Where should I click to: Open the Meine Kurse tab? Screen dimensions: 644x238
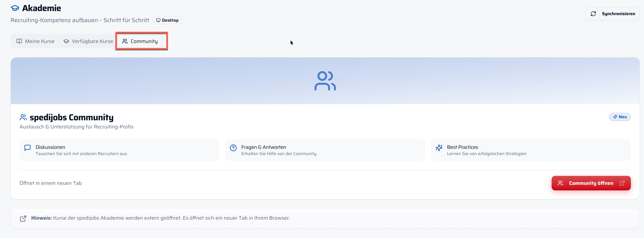point(35,41)
